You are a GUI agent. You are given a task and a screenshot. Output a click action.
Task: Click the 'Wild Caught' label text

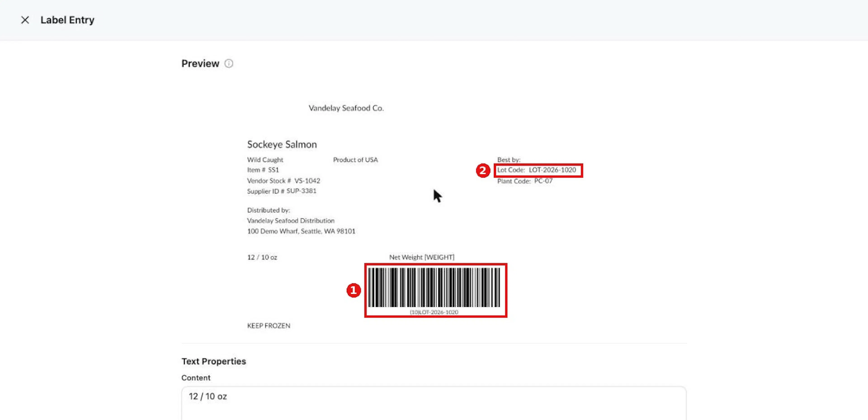coord(265,160)
